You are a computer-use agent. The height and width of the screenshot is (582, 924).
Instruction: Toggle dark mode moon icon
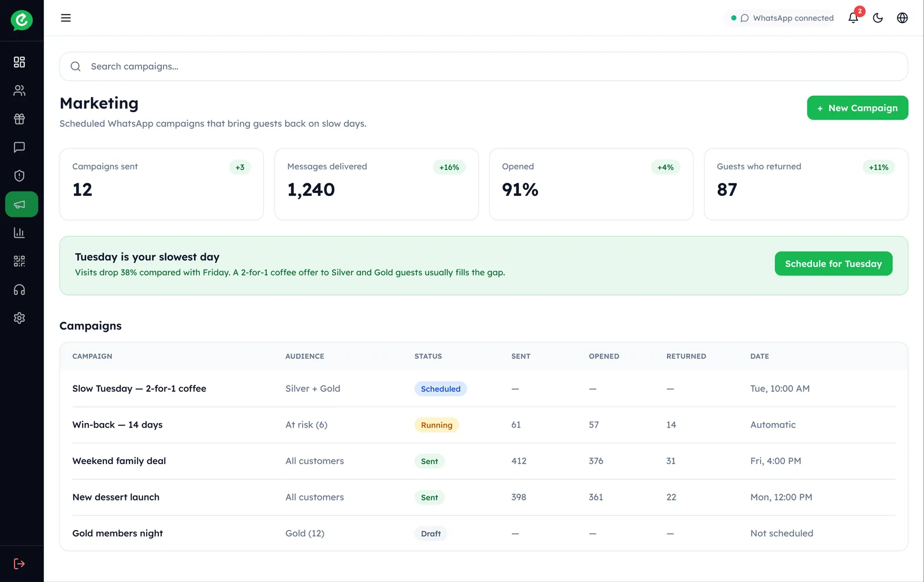pos(878,18)
